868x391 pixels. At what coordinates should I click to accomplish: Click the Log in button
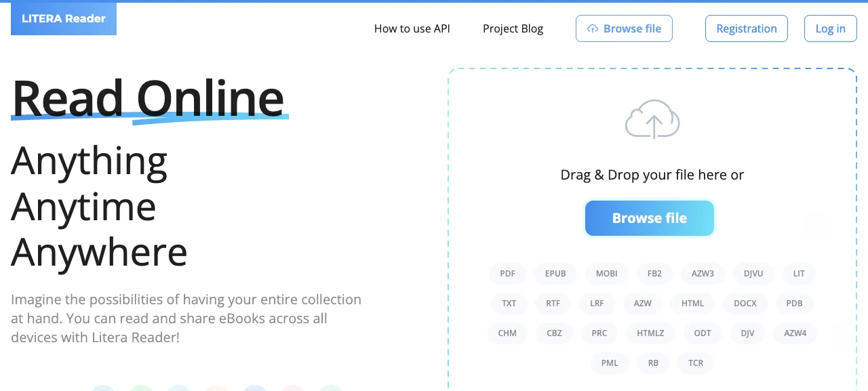[831, 28]
